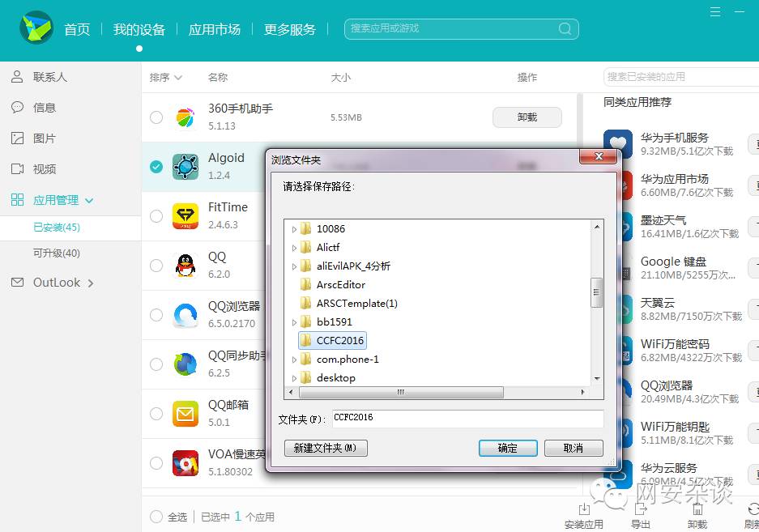
Task: Check the 360手机助手 selection circle
Action: coord(156,117)
